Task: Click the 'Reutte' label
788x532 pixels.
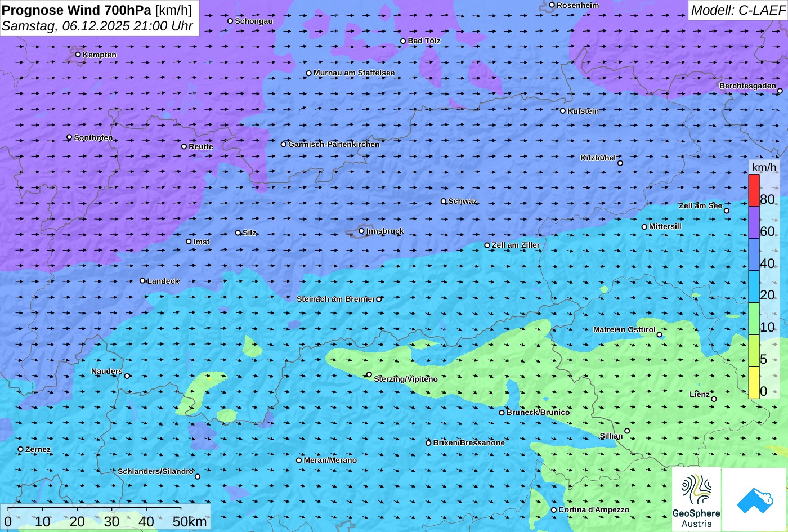Action: click(201, 146)
